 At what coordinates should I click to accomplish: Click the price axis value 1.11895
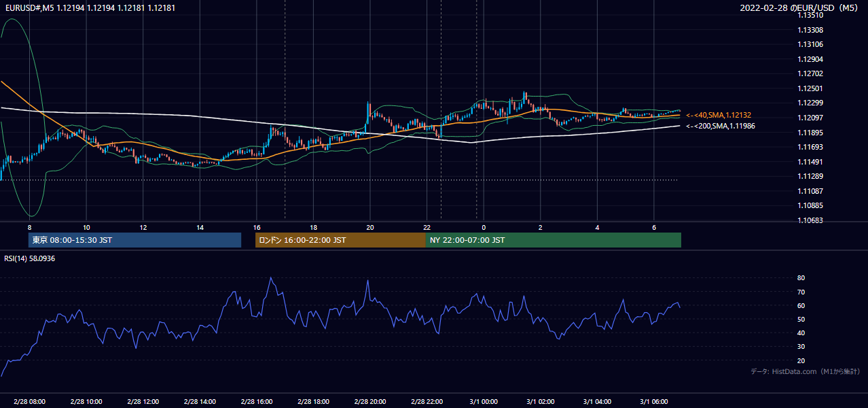tap(810, 133)
